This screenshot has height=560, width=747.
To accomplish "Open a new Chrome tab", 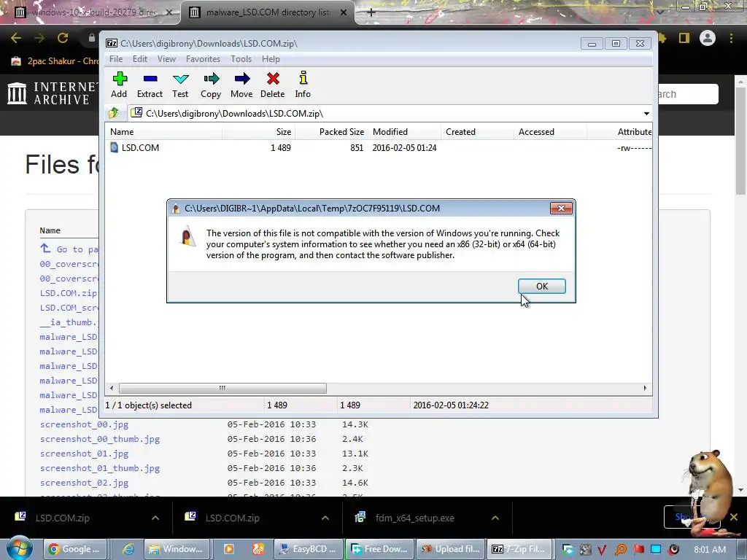I will [371, 12].
